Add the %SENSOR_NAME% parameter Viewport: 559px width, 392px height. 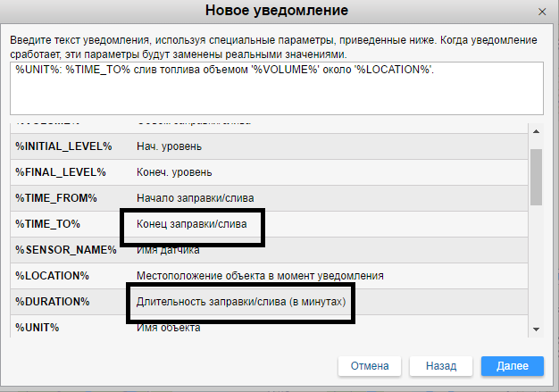[x=65, y=250]
